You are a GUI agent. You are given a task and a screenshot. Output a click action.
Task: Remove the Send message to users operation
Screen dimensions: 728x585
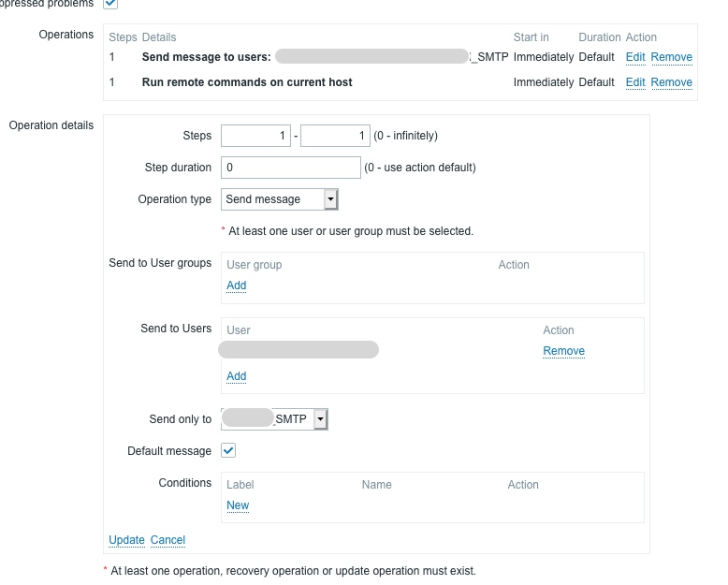pyautogui.click(x=671, y=57)
